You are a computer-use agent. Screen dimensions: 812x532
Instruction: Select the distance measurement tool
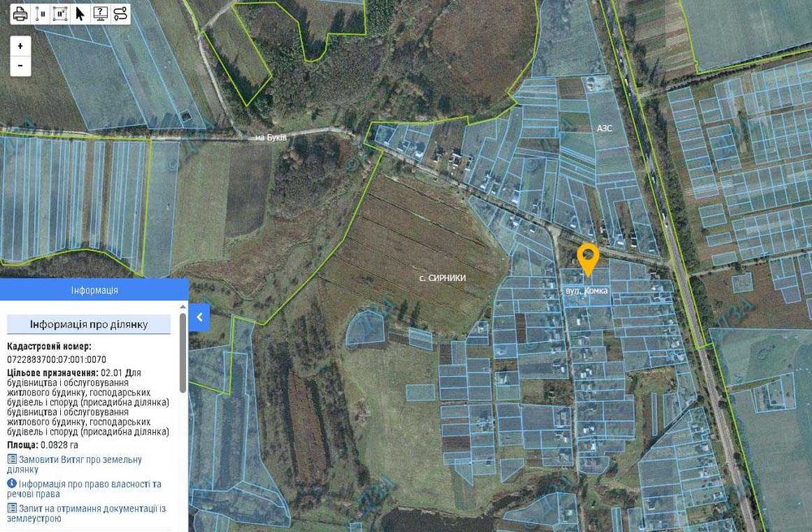(x=41, y=14)
